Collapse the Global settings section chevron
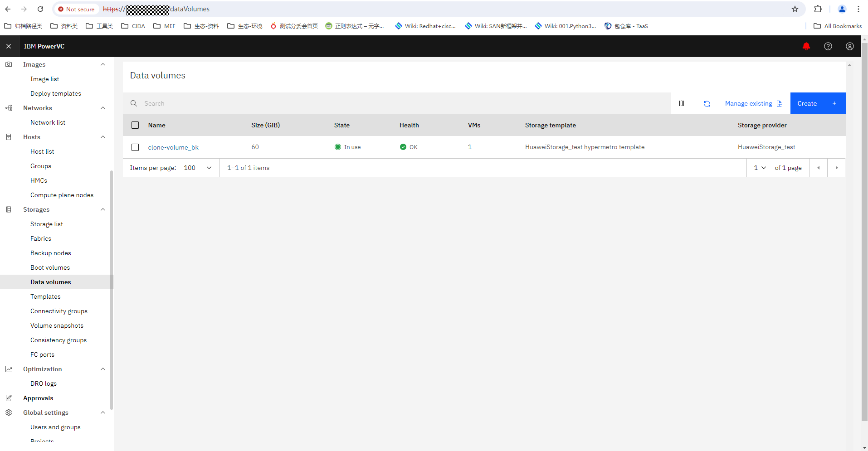Viewport: 868px width, 451px height. 103,412
